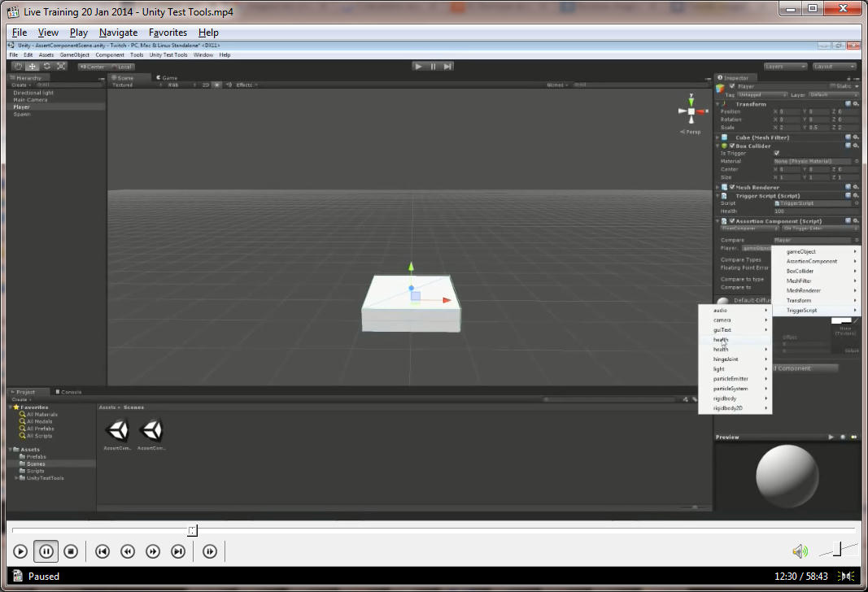
Task: Fast forward the video in media player
Action: pyautogui.click(x=153, y=551)
